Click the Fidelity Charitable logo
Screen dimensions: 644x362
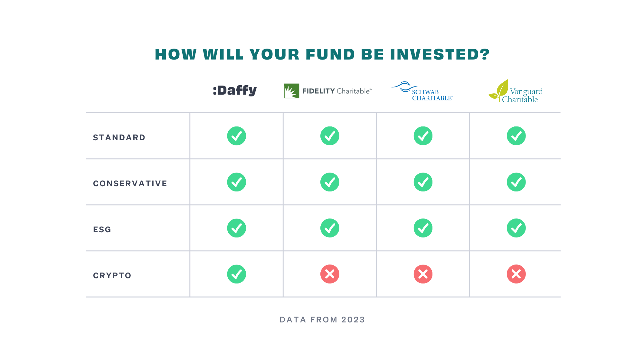328,91
